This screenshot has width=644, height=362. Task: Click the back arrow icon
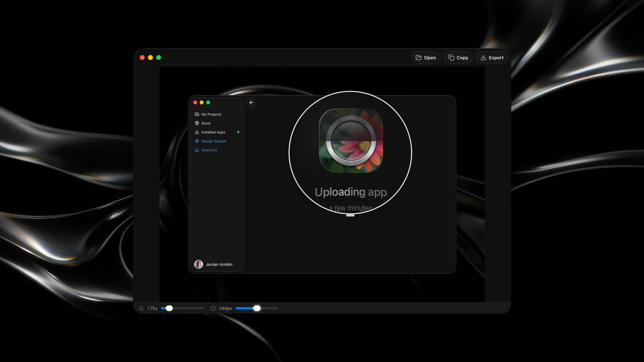tap(251, 102)
